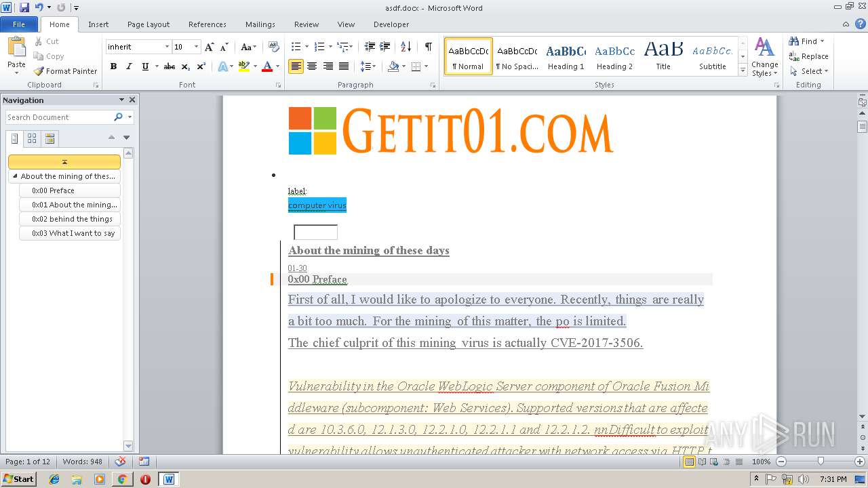
Task: Click the Borders icon
Action: (416, 66)
